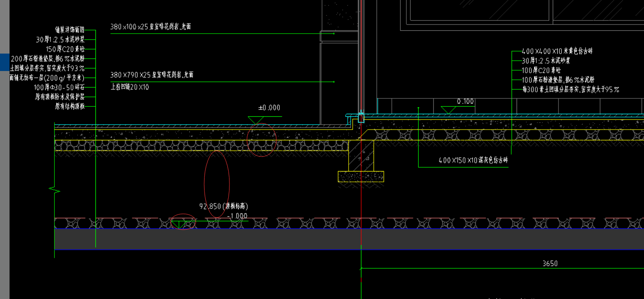Image resolution: width=644 pixels, height=299 pixels.
Task: Select the '3650' dimension value
Action: point(550,263)
